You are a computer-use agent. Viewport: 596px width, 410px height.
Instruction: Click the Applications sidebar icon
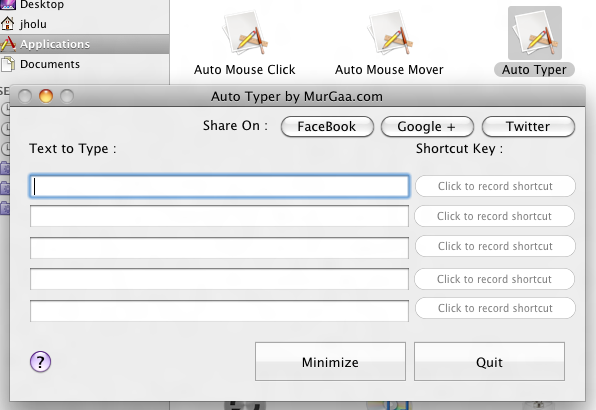tap(8, 44)
